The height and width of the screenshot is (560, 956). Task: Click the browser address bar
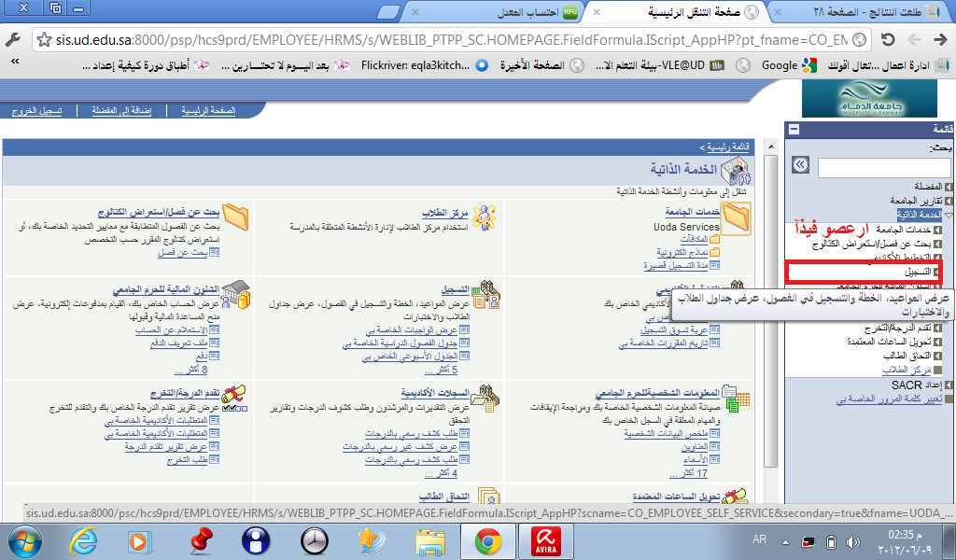coord(451,40)
